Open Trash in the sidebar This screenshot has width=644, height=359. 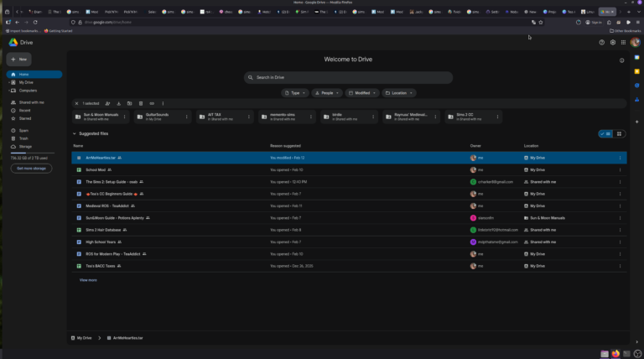pyautogui.click(x=23, y=138)
